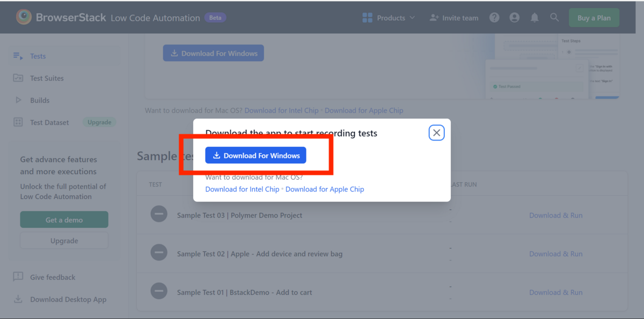Click Download & Run for Sample Test 02

pos(556,254)
